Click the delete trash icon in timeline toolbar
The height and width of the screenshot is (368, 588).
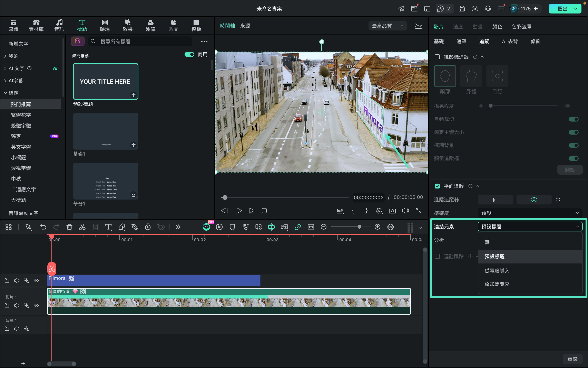pos(69,227)
